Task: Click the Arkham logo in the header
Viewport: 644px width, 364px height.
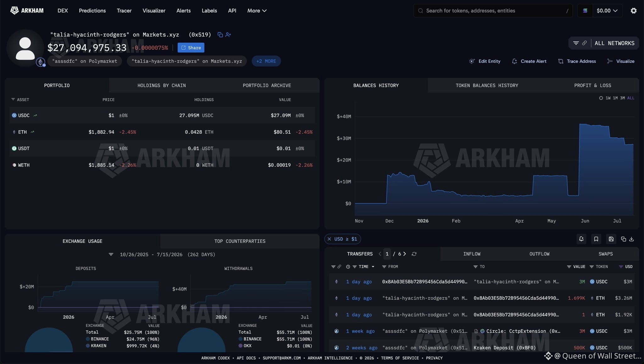Action: [x=27, y=11]
